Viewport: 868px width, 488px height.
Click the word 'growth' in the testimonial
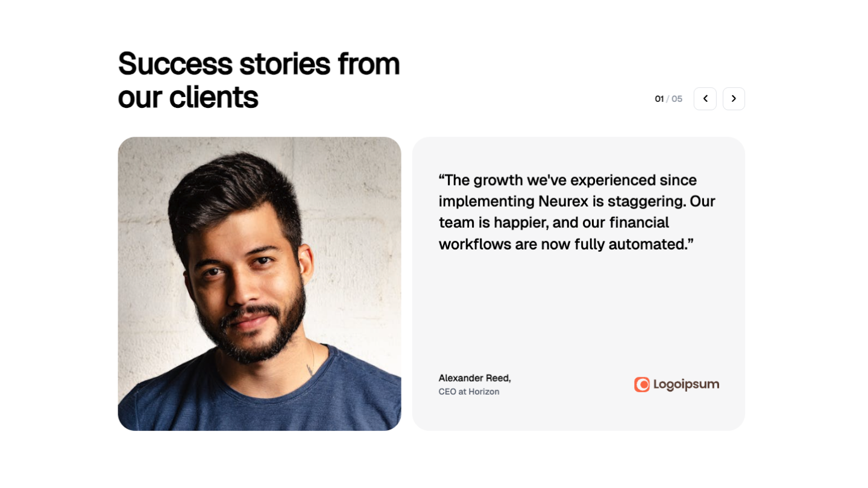point(498,180)
